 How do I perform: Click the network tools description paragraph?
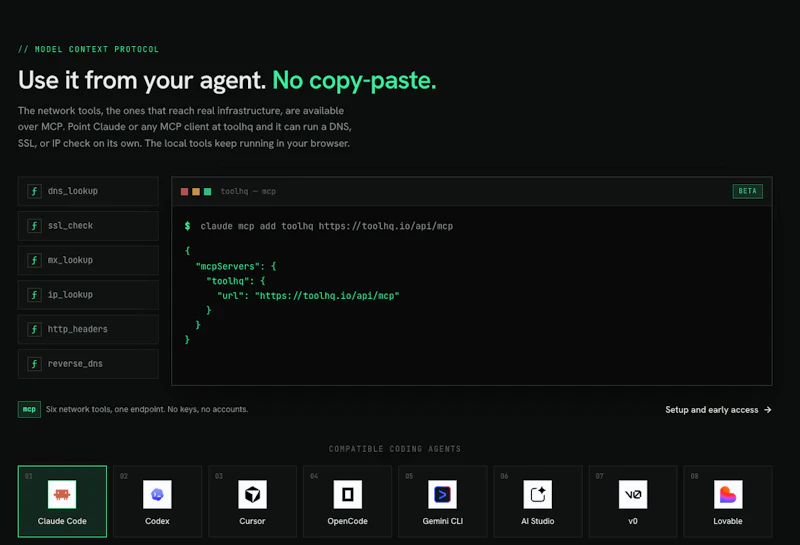click(x=185, y=127)
